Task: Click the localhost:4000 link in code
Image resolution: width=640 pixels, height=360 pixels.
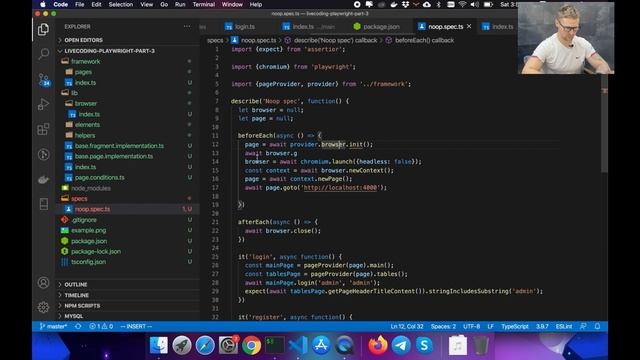Action: (340, 188)
